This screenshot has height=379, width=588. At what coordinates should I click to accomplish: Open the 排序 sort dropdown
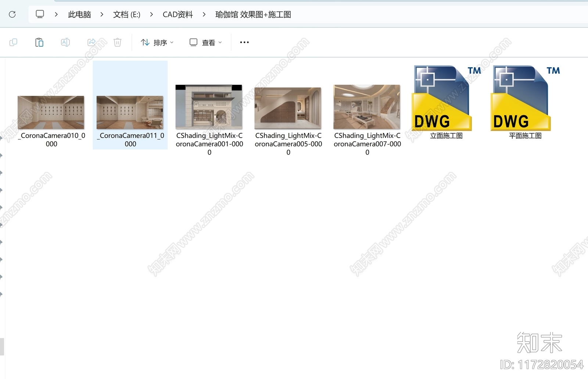coord(157,43)
